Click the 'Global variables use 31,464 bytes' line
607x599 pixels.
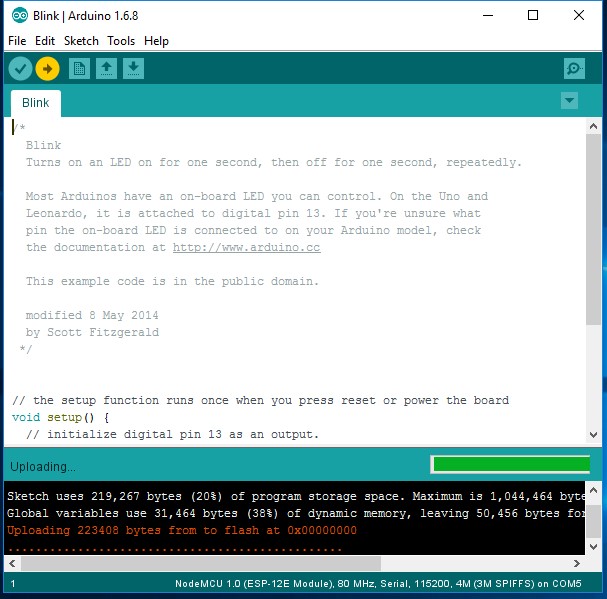pyautogui.click(x=296, y=513)
